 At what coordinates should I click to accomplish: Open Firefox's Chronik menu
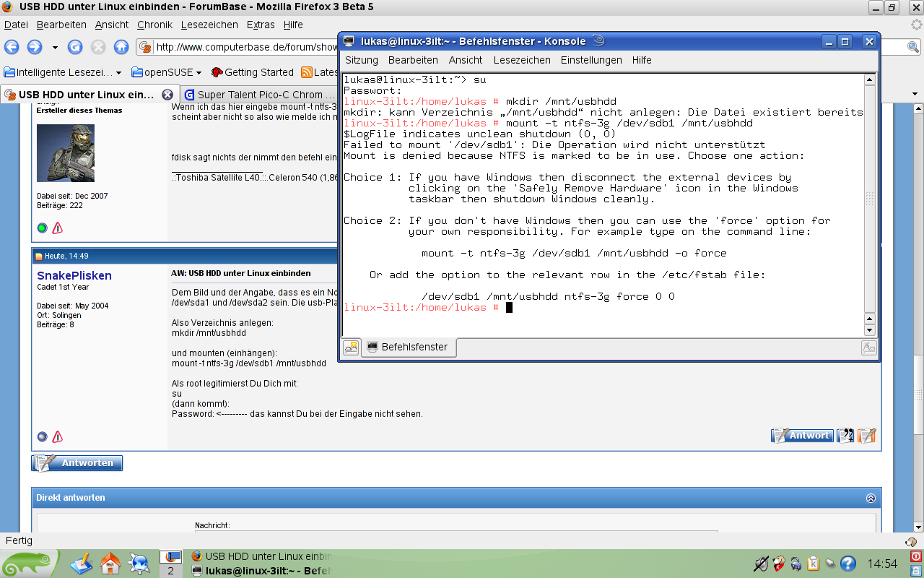[155, 25]
